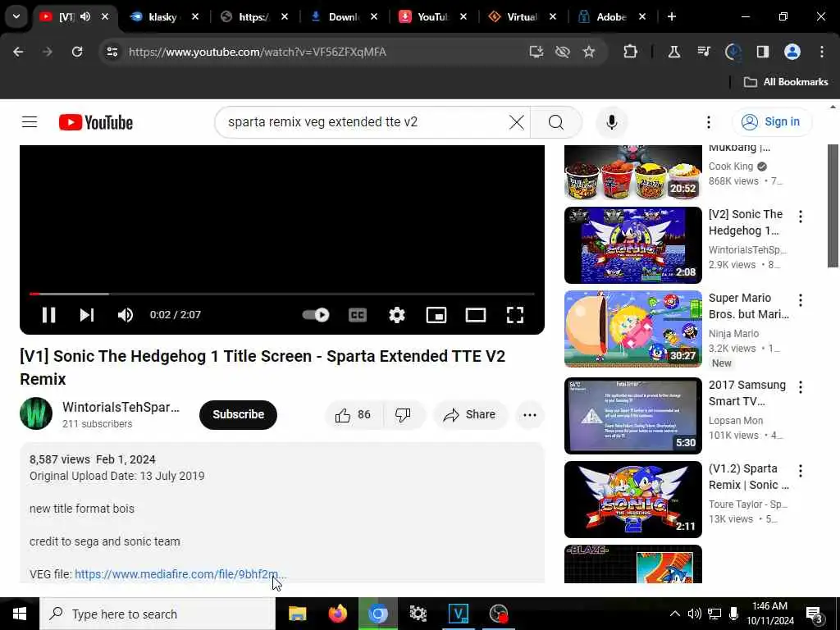Enable miniplayer mode
Screen dimensions: 840x630
click(436, 314)
